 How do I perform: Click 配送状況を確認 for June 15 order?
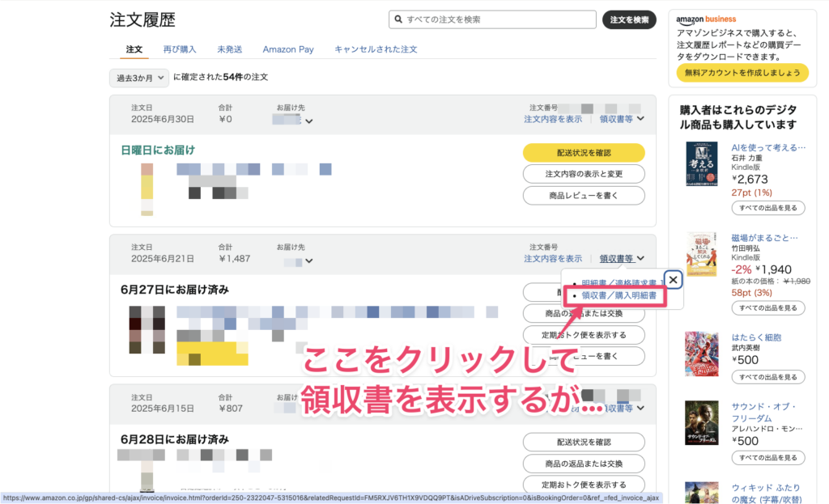click(x=584, y=443)
